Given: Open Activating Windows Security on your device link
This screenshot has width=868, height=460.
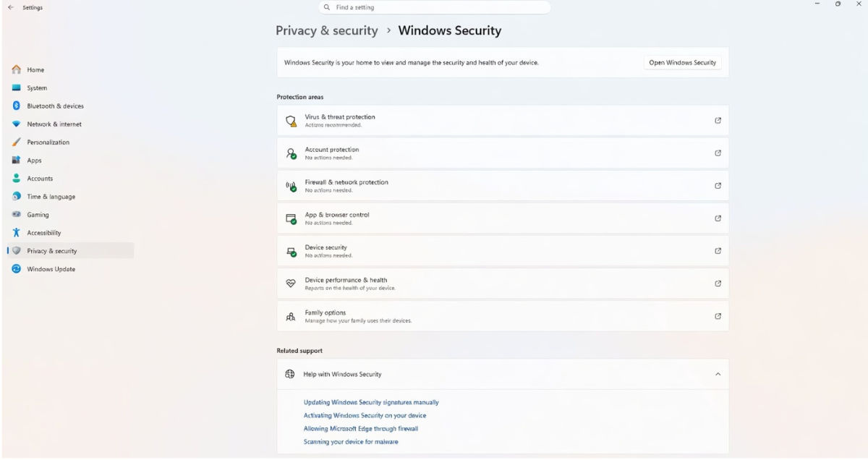Looking at the screenshot, I should click(365, 415).
